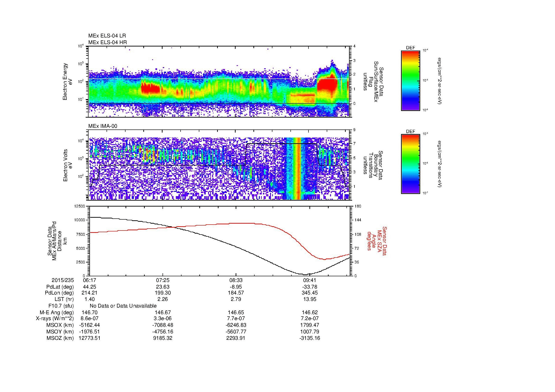Screen dimensions: 555x392
Task: Click the MEx ELS-04 HR title label
Action: point(107,42)
